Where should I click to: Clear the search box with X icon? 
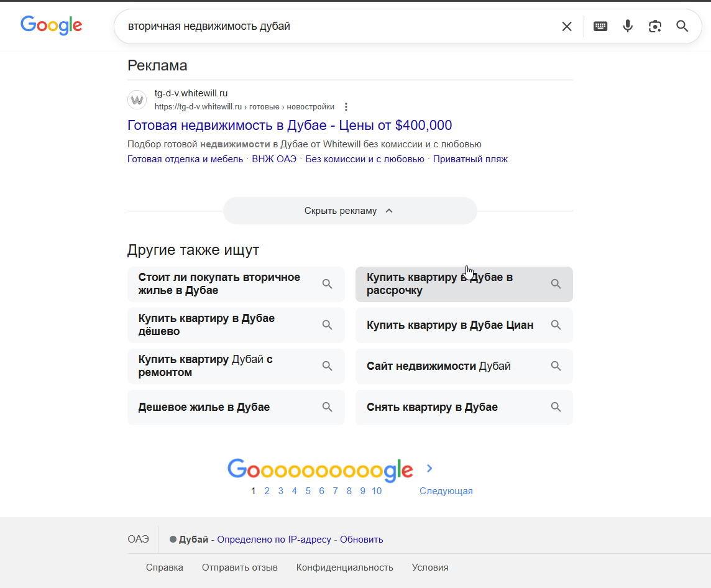(x=567, y=26)
